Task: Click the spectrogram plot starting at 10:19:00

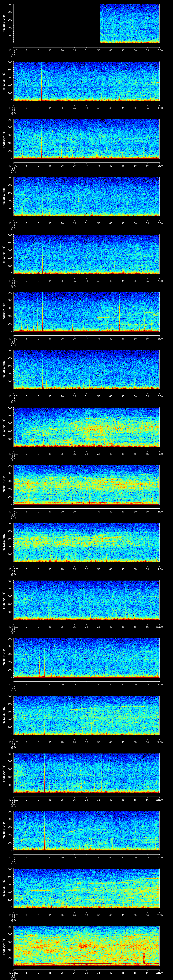Action: (x=86, y=600)
